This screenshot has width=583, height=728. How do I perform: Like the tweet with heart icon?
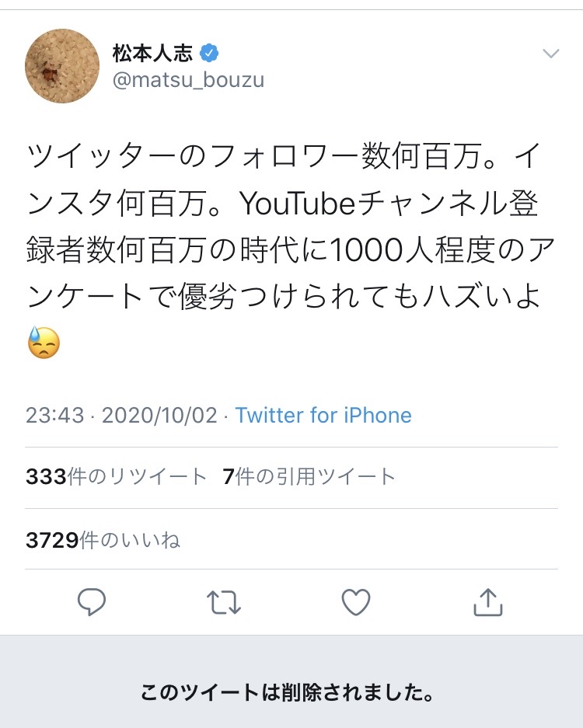coord(356,602)
